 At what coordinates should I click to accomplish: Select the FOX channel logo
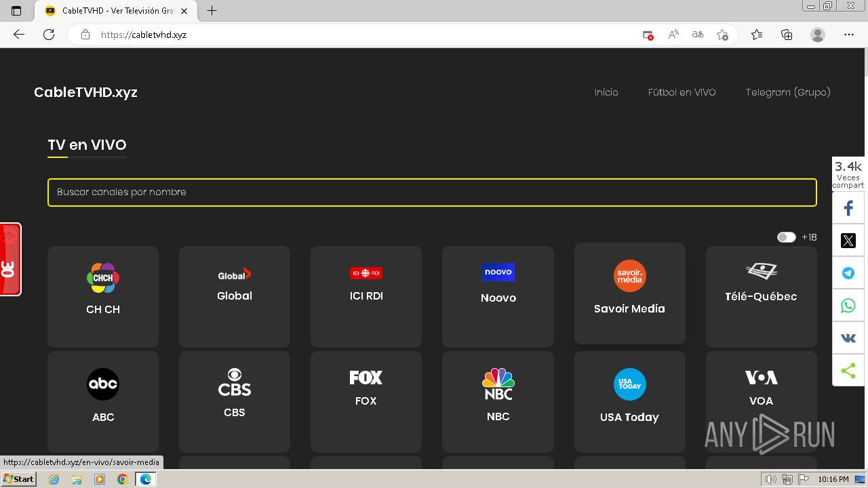point(366,378)
